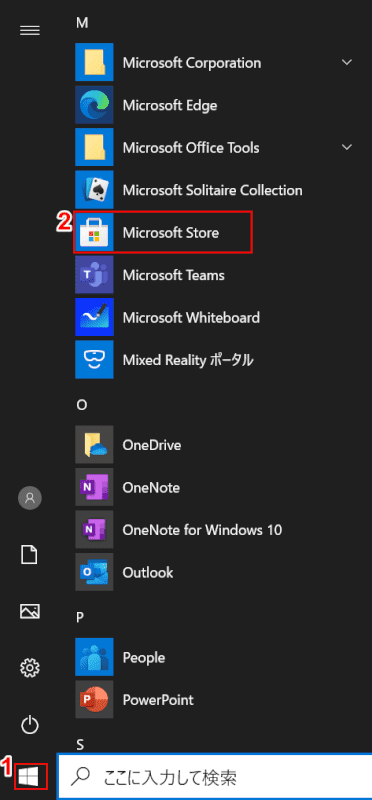Open OneNote for Windows 10 icon
Viewport: 372px width, 800px height.
[94, 530]
